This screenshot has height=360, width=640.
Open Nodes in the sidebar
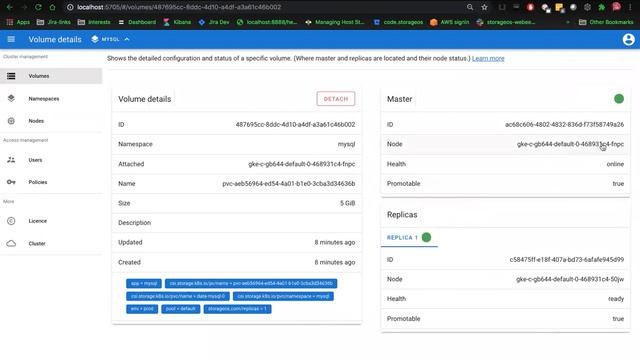pos(51,121)
